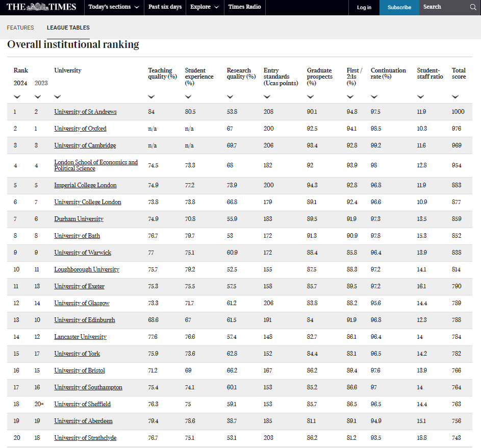Open University of Bristol link
This screenshot has width=481, height=448.
pyautogui.click(x=80, y=370)
